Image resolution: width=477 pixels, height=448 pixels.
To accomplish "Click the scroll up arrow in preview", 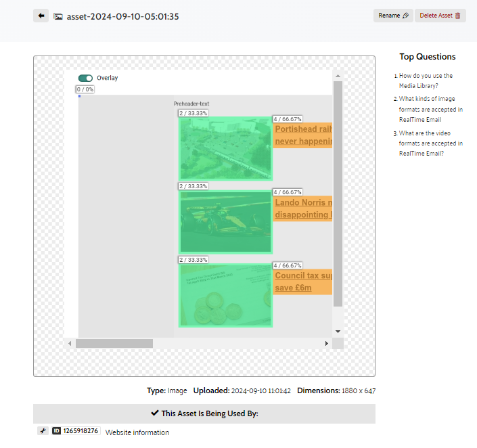I will click(338, 75).
